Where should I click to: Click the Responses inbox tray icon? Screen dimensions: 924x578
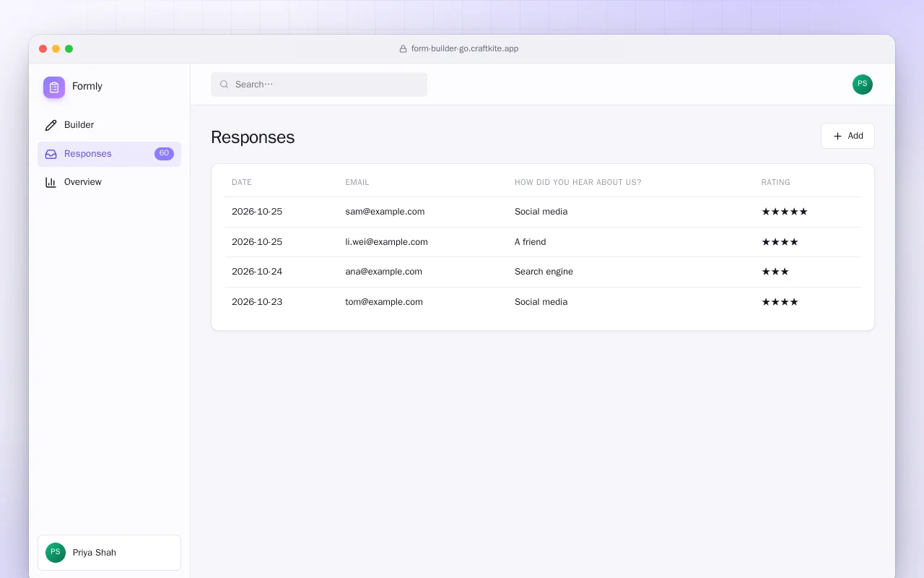(x=51, y=154)
